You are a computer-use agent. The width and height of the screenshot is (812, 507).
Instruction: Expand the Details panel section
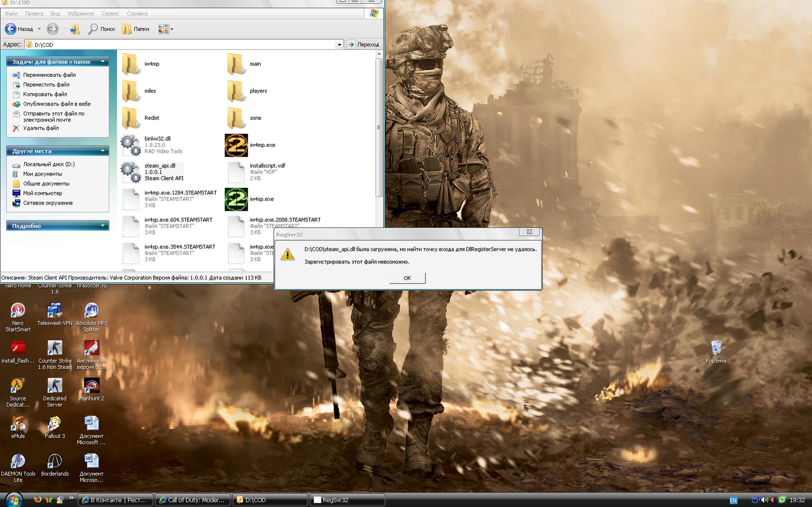coord(103,226)
